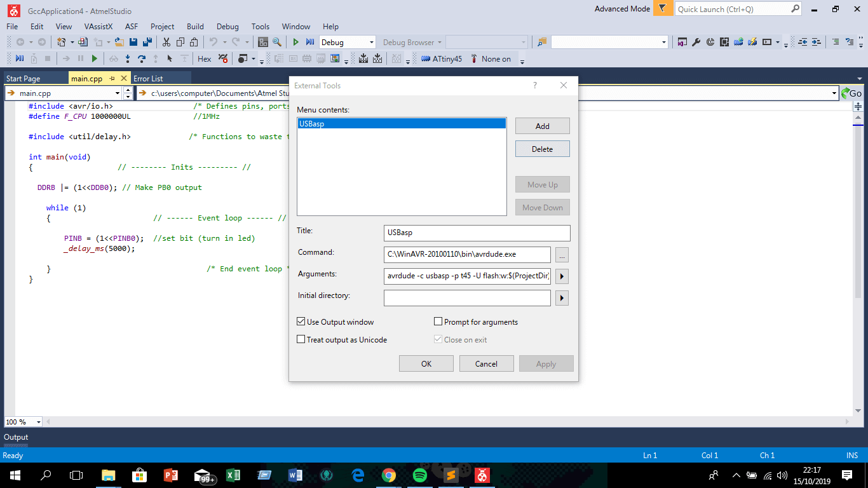Click the Decrease Indent icon
The width and height of the screenshot is (868, 488).
point(803,43)
